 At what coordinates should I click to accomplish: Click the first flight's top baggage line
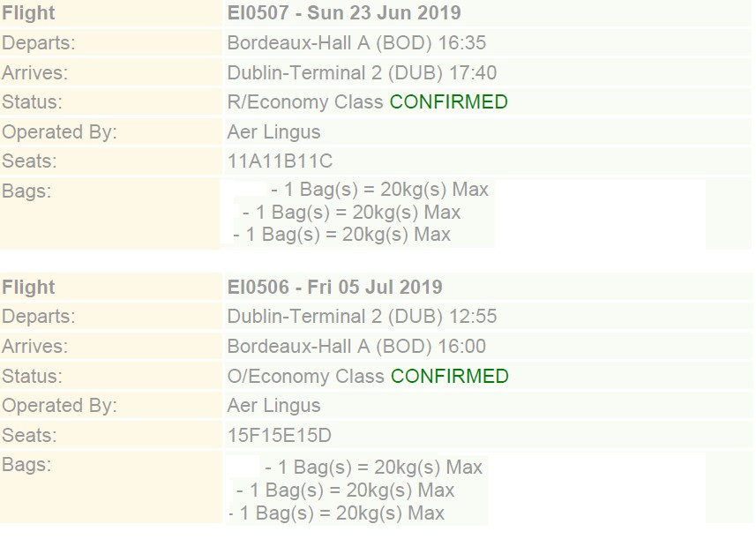(380, 190)
